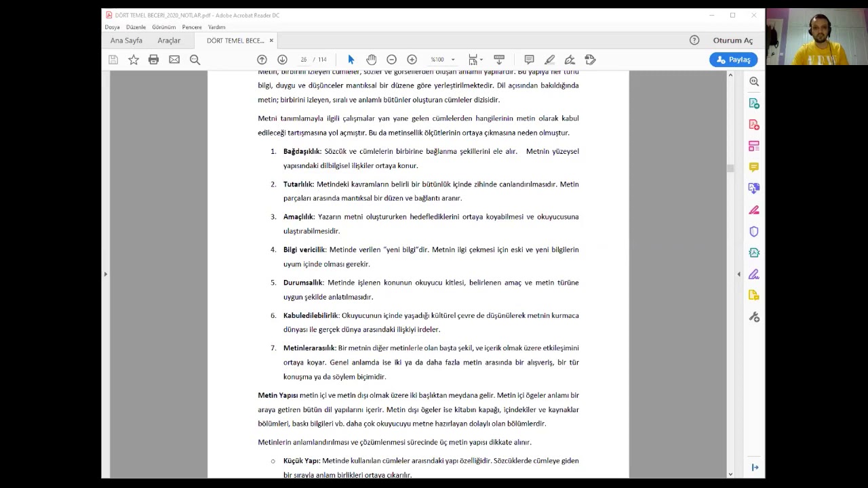Image resolution: width=868 pixels, height=488 pixels.
Task: Activate the selection arrow tool
Action: (x=351, y=60)
